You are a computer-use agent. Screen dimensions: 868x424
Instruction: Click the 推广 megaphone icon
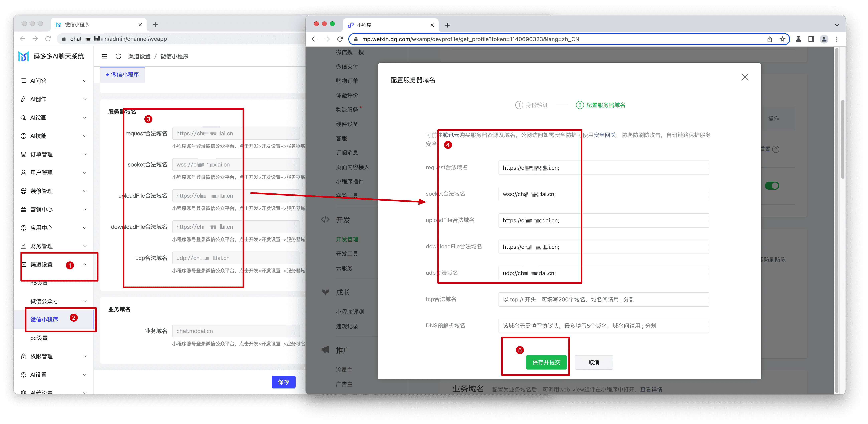[x=325, y=350]
